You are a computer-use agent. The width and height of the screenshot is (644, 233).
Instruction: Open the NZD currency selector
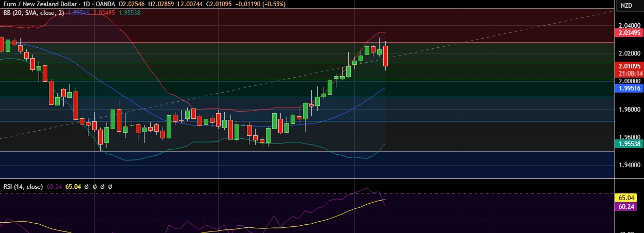(x=626, y=6)
